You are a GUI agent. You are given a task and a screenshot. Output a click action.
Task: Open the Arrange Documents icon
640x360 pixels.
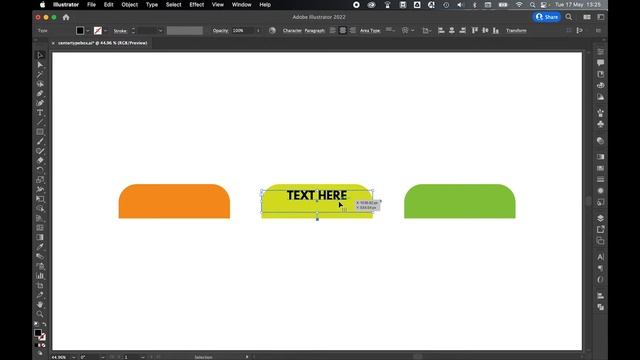[587, 17]
